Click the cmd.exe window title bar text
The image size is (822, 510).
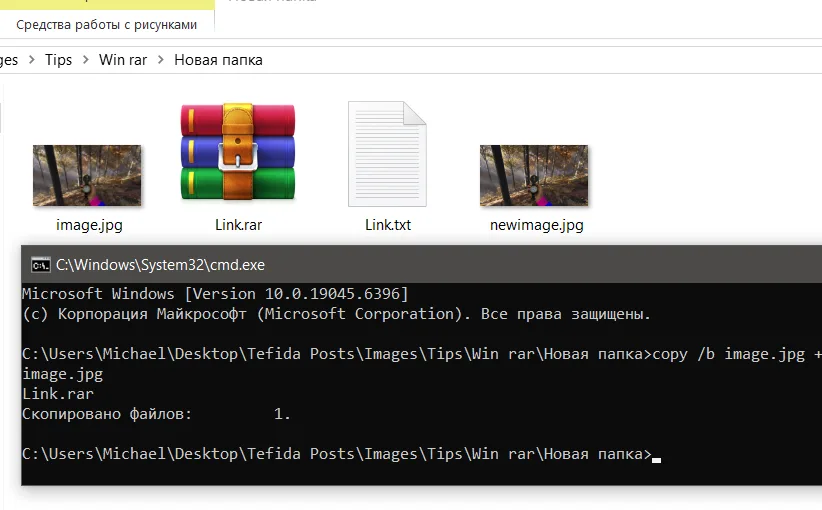160,265
